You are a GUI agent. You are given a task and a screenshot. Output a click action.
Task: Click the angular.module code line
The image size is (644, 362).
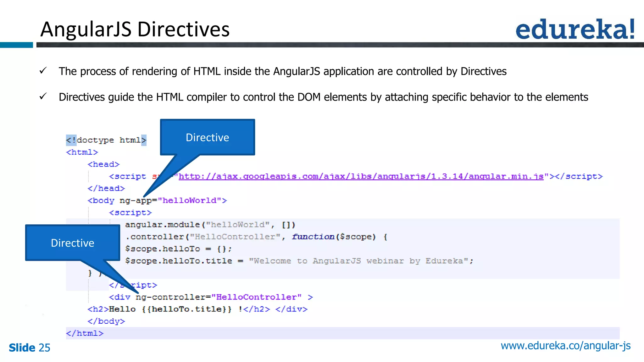click(210, 225)
